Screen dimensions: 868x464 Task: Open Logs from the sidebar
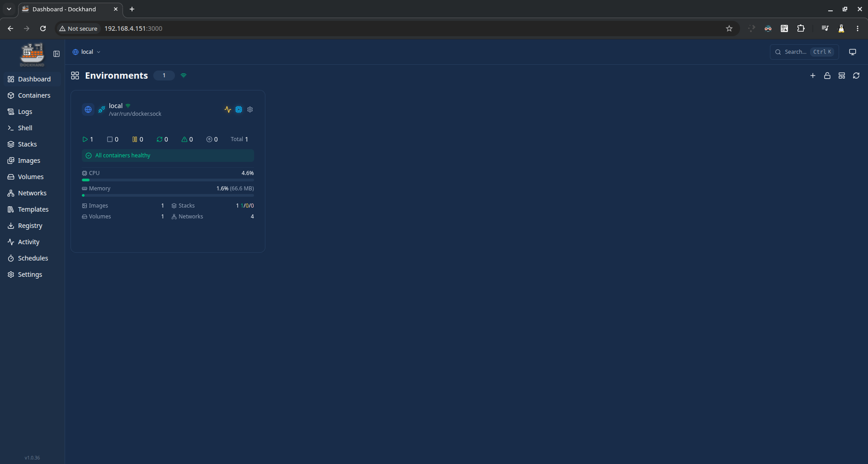[32, 112]
